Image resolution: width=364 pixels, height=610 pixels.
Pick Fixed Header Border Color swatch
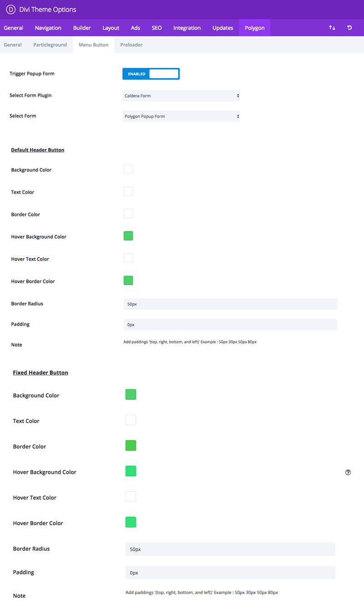point(131,446)
